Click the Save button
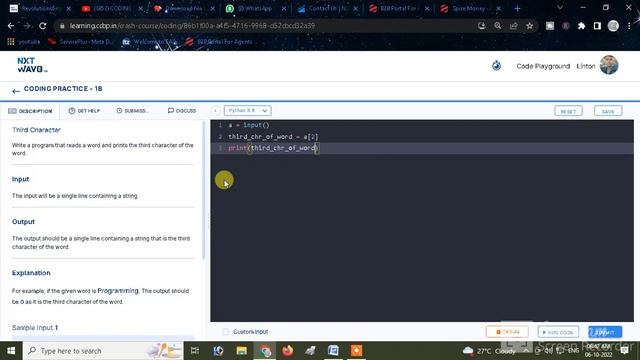The image size is (640, 360). pyautogui.click(x=608, y=111)
